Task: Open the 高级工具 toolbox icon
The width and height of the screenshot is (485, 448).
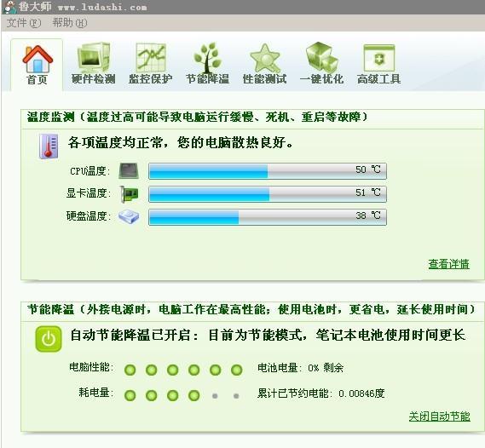Action: pos(379,58)
